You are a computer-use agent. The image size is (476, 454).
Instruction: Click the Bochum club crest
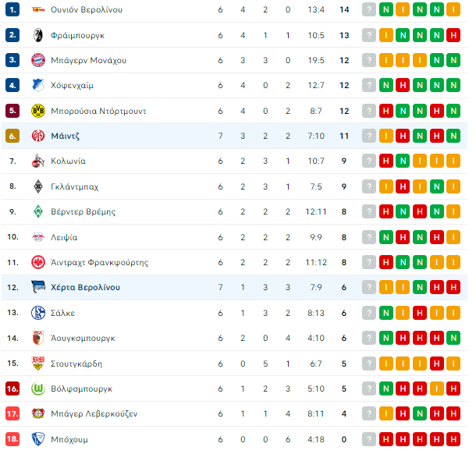point(38,439)
